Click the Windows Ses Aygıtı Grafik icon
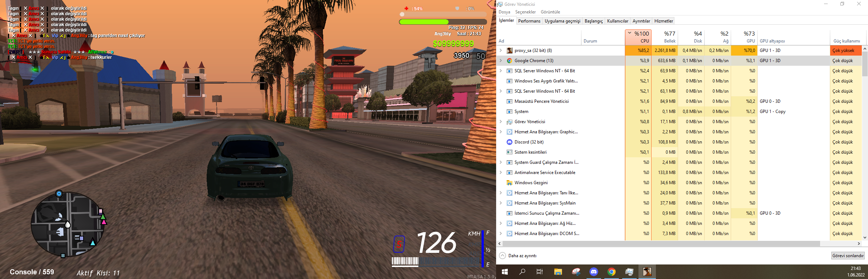The width and height of the screenshot is (868, 279). tap(510, 81)
